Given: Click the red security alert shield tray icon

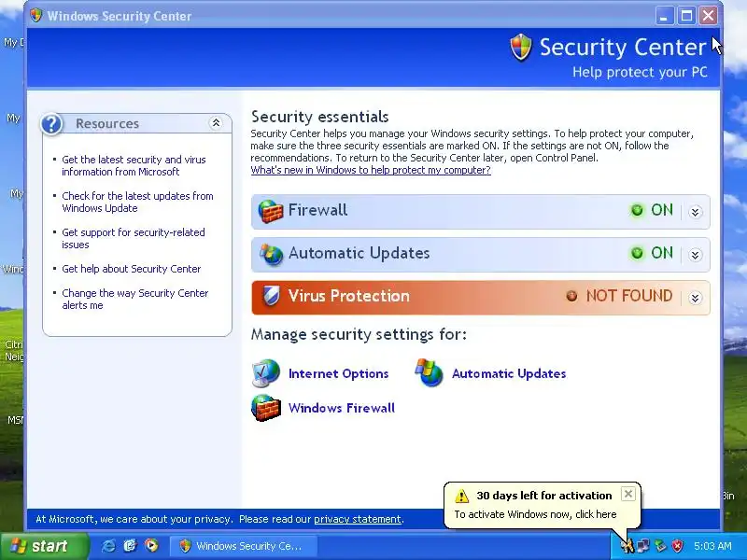Looking at the screenshot, I should [x=677, y=546].
